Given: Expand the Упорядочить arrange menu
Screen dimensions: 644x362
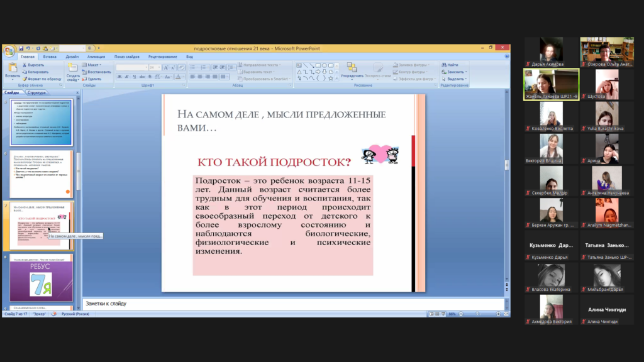Looking at the screenshot, I should (x=352, y=70).
